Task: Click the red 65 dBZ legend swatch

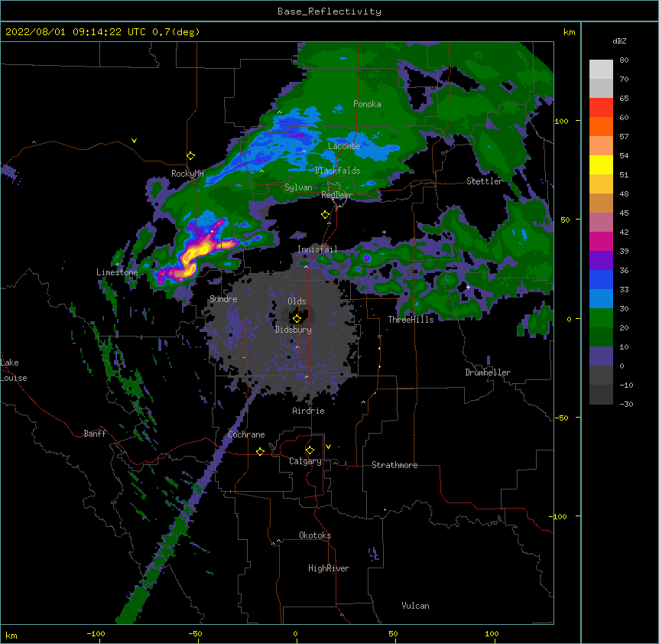Action: [x=601, y=108]
